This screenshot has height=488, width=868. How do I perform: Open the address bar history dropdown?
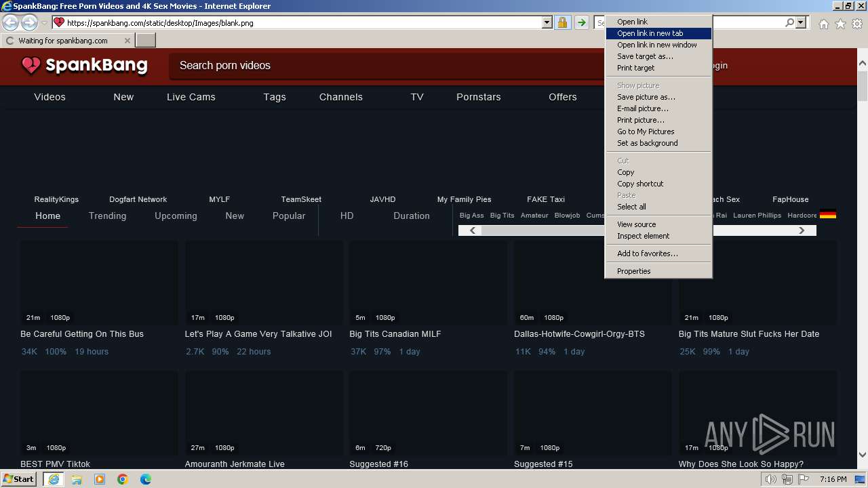coord(547,23)
